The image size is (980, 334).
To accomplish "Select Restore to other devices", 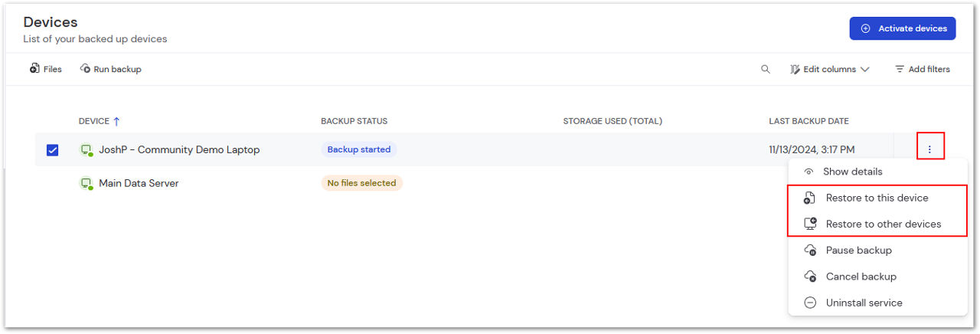I will [877, 224].
